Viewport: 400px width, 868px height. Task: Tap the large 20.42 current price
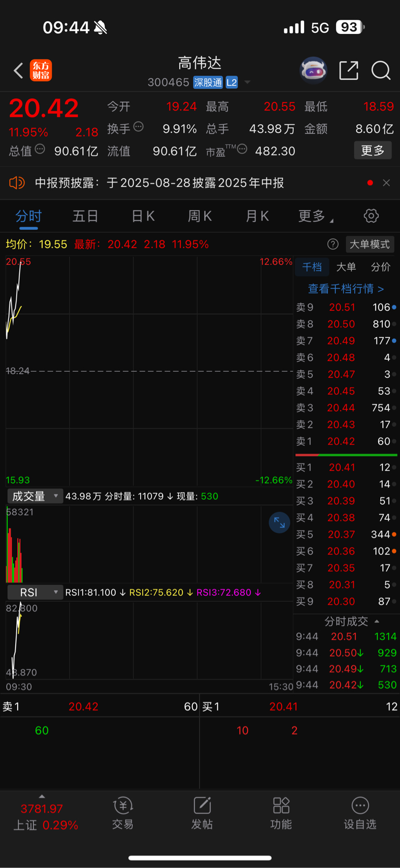coord(44,108)
